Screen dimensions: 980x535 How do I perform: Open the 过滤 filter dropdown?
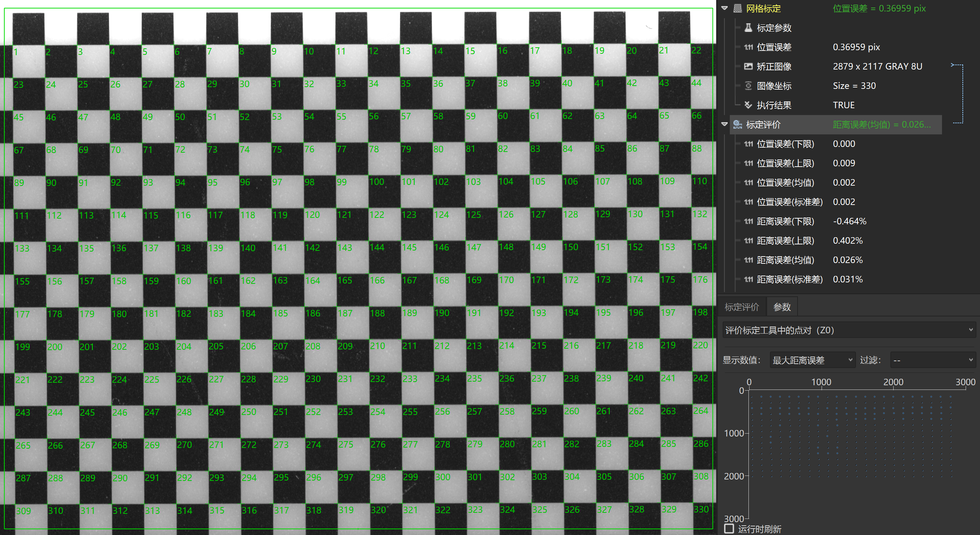pyautogui.click(x=932, y=360)
